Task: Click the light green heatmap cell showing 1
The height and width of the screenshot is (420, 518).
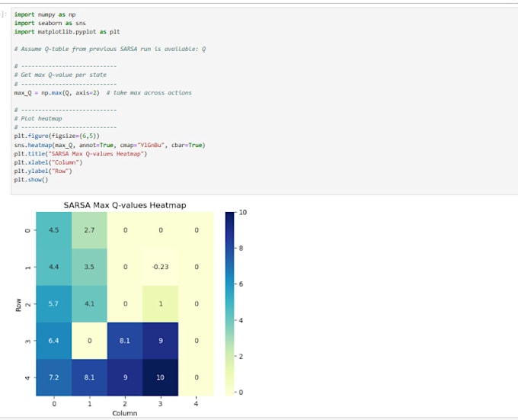Action: (160, 303)
